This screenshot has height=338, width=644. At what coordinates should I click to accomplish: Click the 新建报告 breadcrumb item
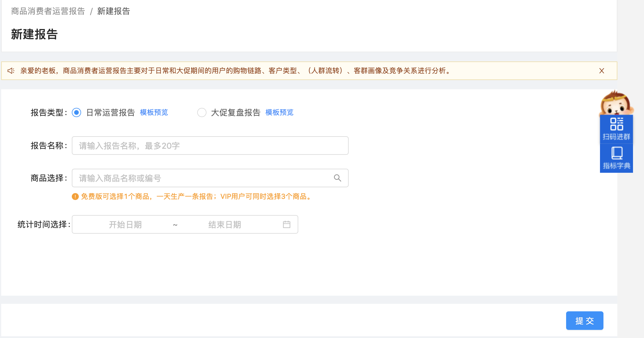[114, 11]
